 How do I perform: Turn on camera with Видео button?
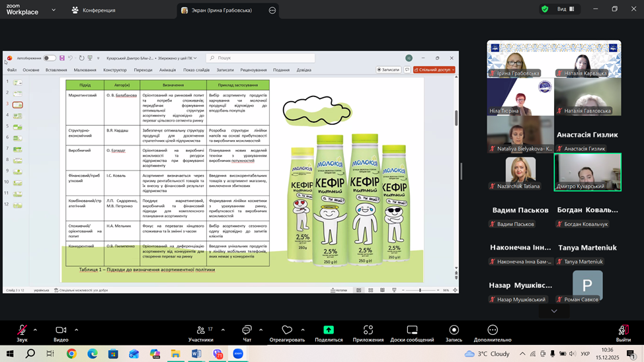(61, 330)
